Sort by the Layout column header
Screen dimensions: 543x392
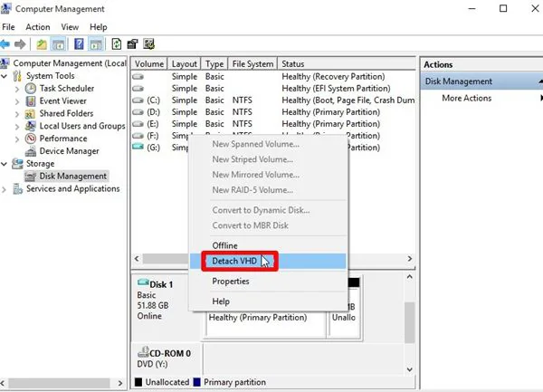(x=185, y=64)
